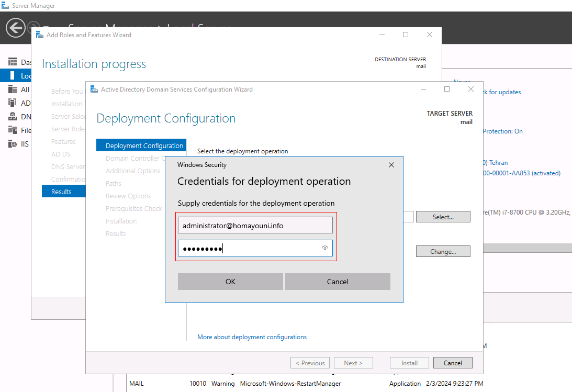Click the Change... button

[443, 252]
